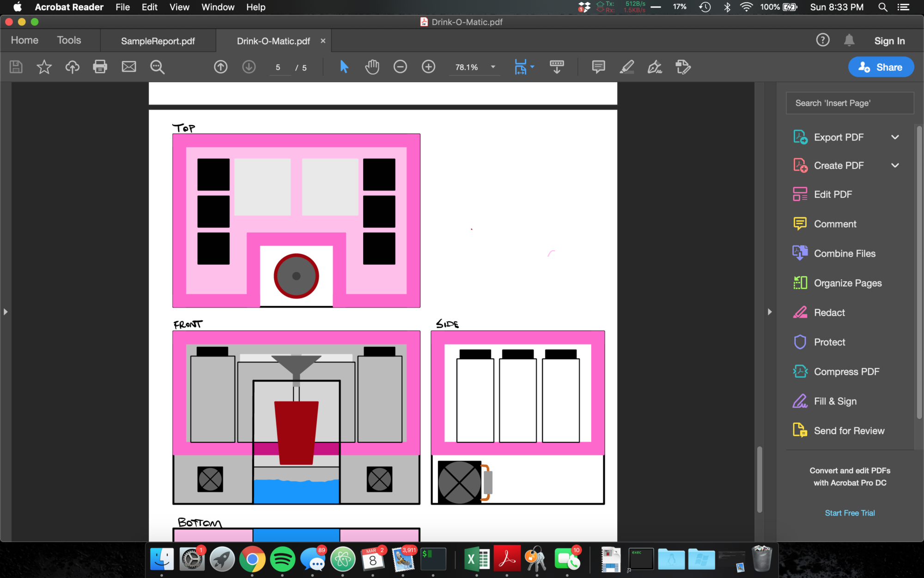Screen dimensions: 924x578
Task: Expand the left navigation pane
Action: [6, 312]
